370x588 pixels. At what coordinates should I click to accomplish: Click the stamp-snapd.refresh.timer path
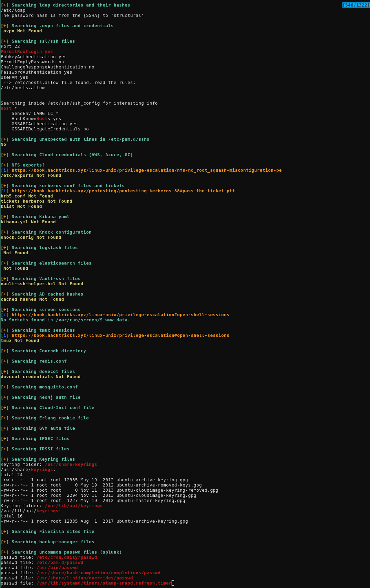tap(104, 583)
